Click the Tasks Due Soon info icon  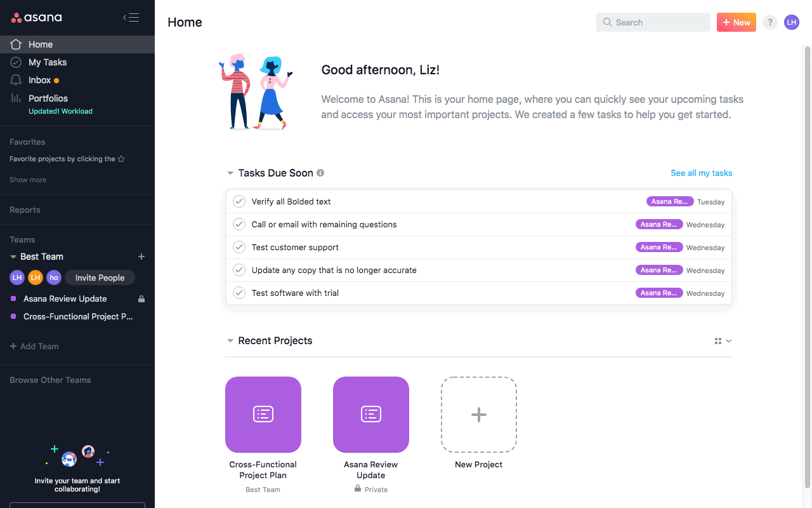[x=320, y=173]
